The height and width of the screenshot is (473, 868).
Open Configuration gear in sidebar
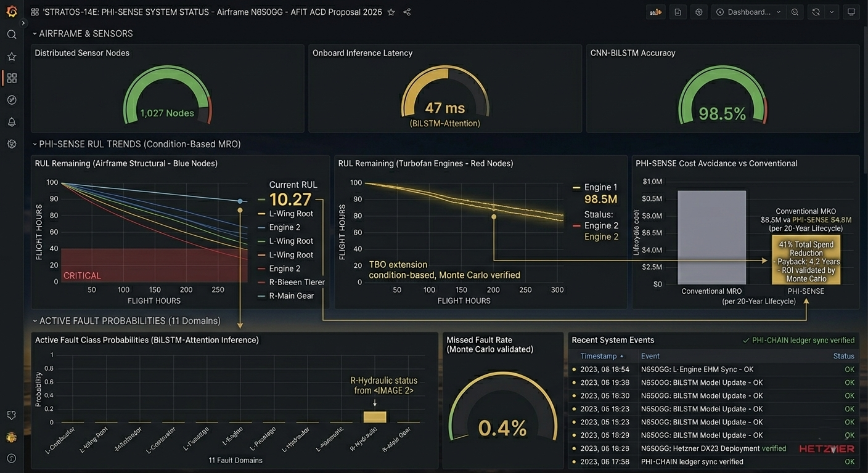(x=11, y=144)
